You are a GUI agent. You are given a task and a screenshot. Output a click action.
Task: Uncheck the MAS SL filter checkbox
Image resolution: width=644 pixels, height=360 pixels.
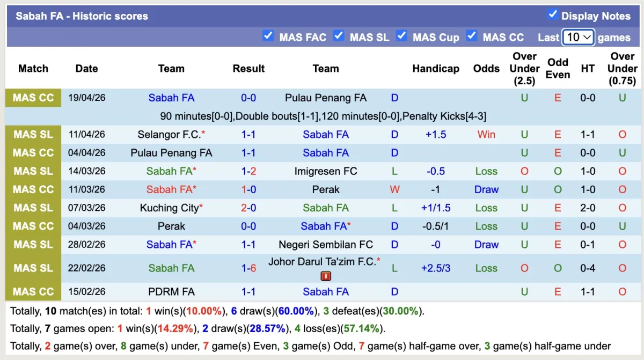click(x=338, y=36)
